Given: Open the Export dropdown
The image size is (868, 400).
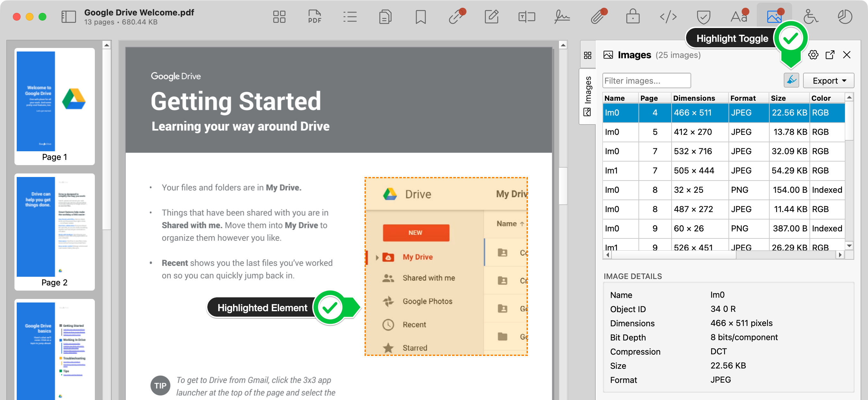Looking at the screenshot, I should coord(828,80).
